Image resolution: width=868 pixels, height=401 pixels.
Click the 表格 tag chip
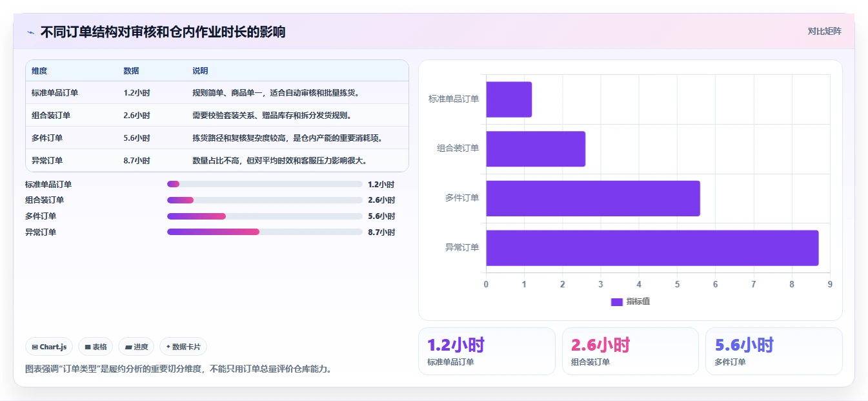click(96, 347)
